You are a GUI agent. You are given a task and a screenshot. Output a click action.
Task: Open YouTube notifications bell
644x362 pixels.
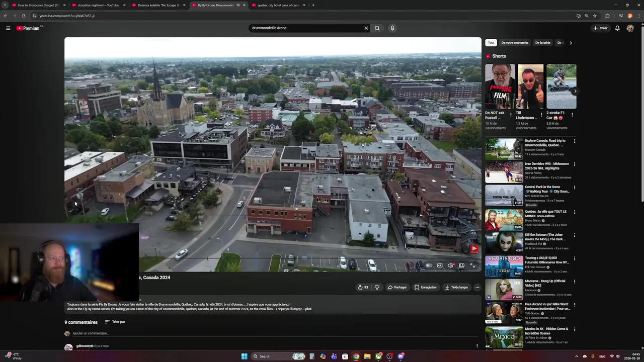(x=617, y=28)
